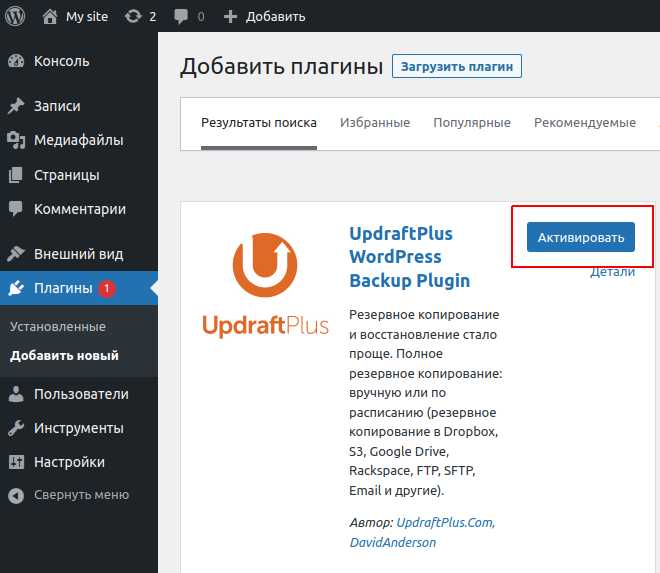The image size is (660, 573).
Task: Open Внешний вид menu item
Action: point(79,254)
